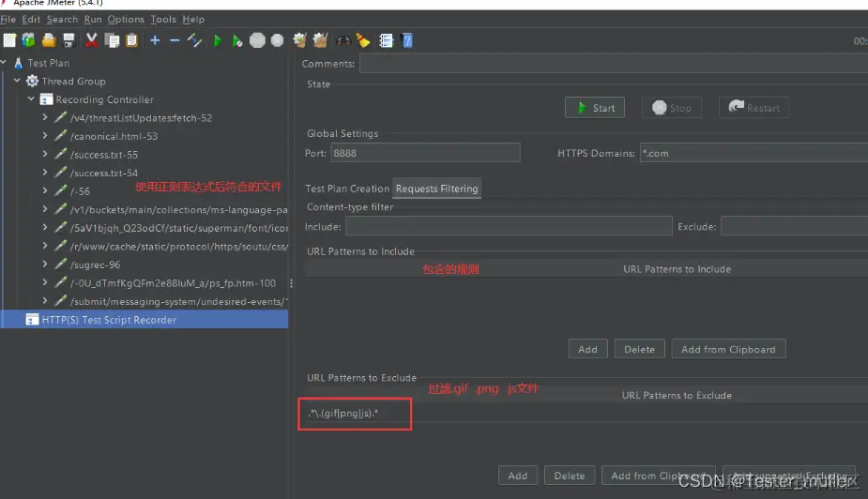The image size is (868, 499).
Task: Click the sampler icon for /sugrec-96
Action: (61, 265)
